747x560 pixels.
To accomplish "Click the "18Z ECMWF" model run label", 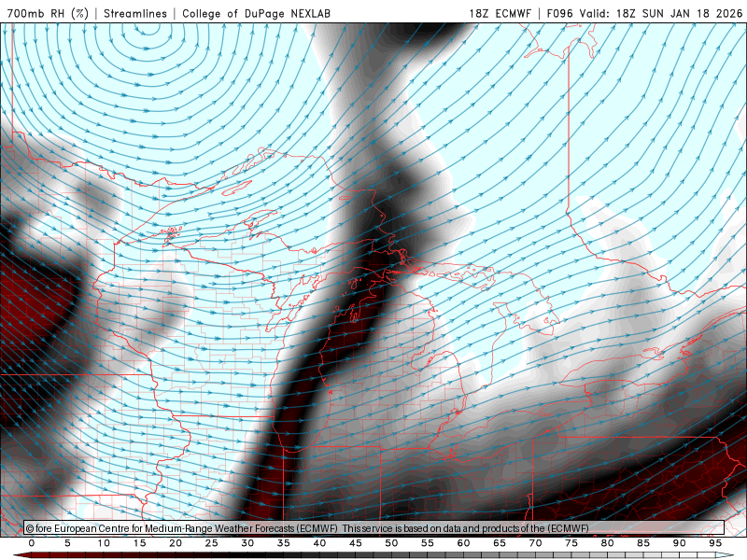I will pyautogui.click(x=500, y=13).
